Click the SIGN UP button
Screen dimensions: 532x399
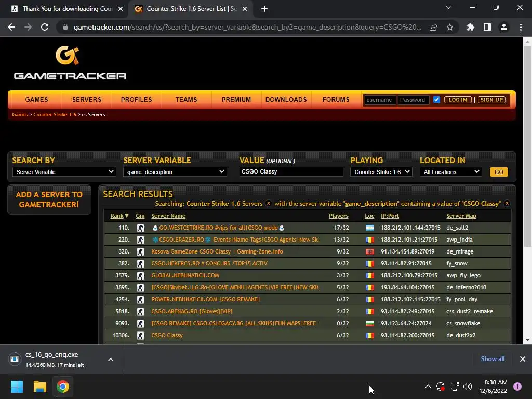(491, 100)
